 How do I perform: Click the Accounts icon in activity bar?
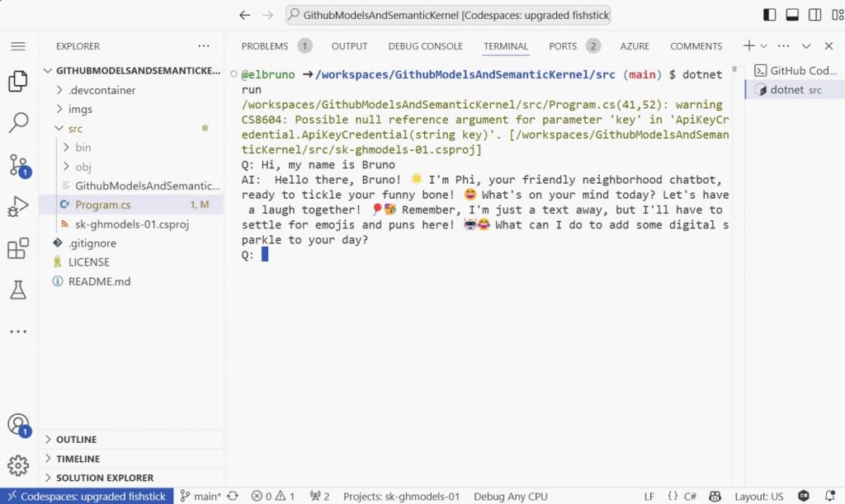18,425
